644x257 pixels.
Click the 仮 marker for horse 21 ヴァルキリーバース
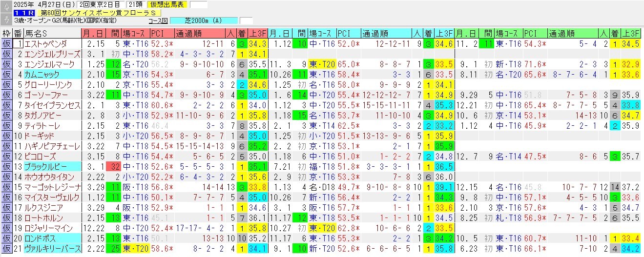pyautogui.click(x=6, y=249)
